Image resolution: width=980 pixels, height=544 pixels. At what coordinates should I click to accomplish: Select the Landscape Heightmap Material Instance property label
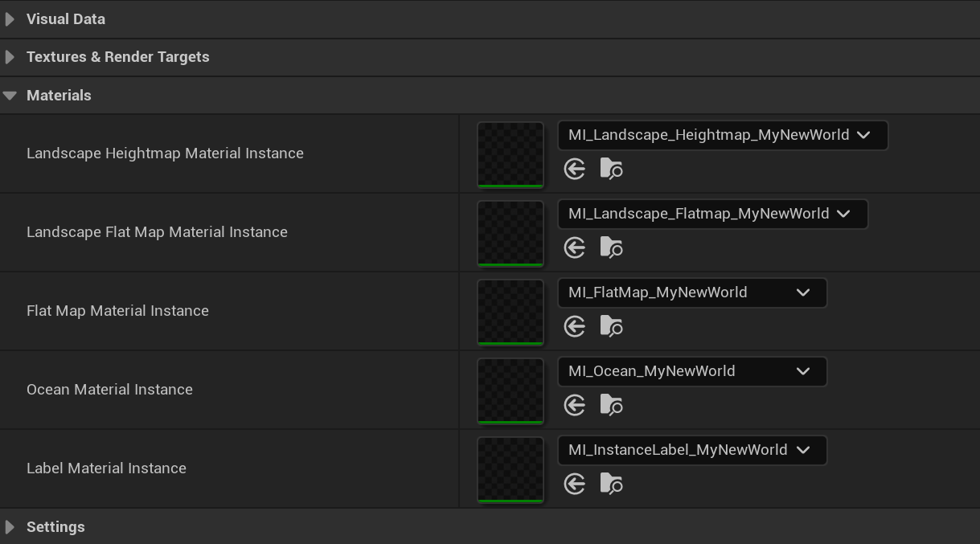165,153
